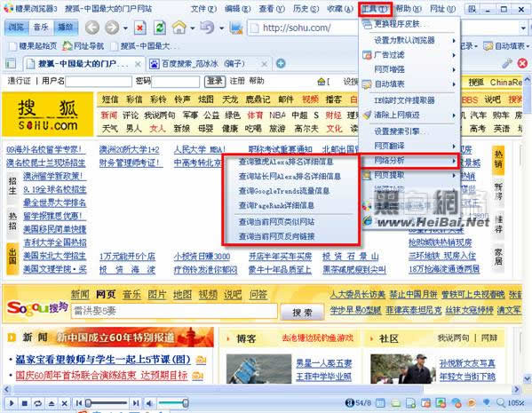Add a new tab with the plus icon

point(281,63)
